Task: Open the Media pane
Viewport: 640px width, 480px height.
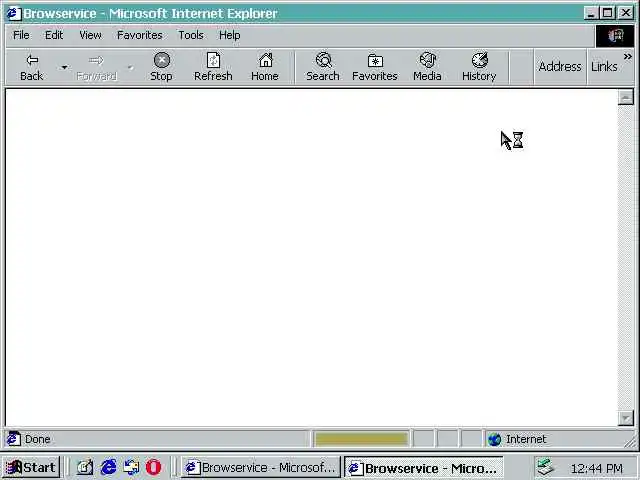Action: click(427, 67)
